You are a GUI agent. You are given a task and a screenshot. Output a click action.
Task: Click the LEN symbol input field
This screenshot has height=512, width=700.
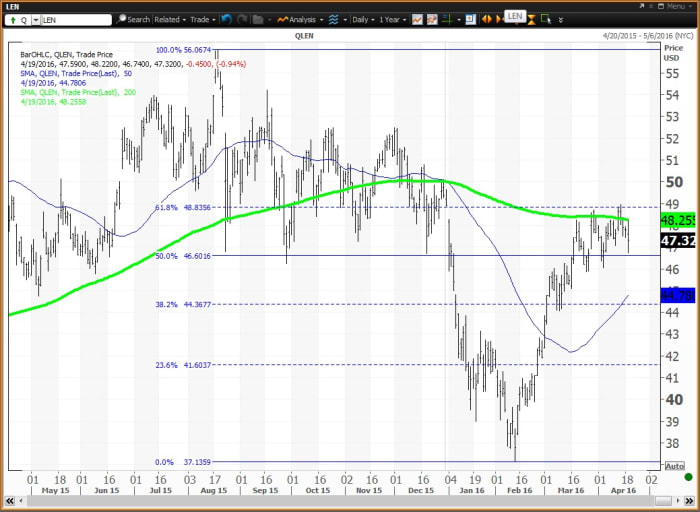point(75,19)
